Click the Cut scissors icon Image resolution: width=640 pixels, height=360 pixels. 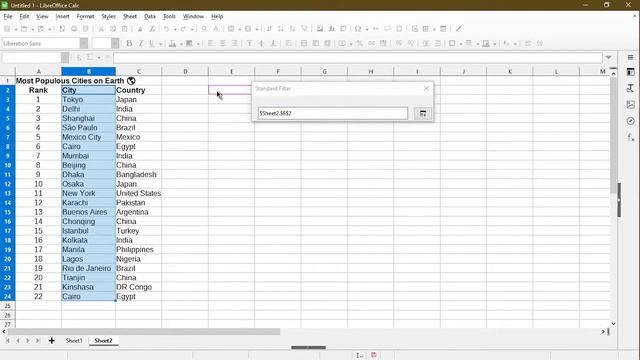[x=101, y=29]
